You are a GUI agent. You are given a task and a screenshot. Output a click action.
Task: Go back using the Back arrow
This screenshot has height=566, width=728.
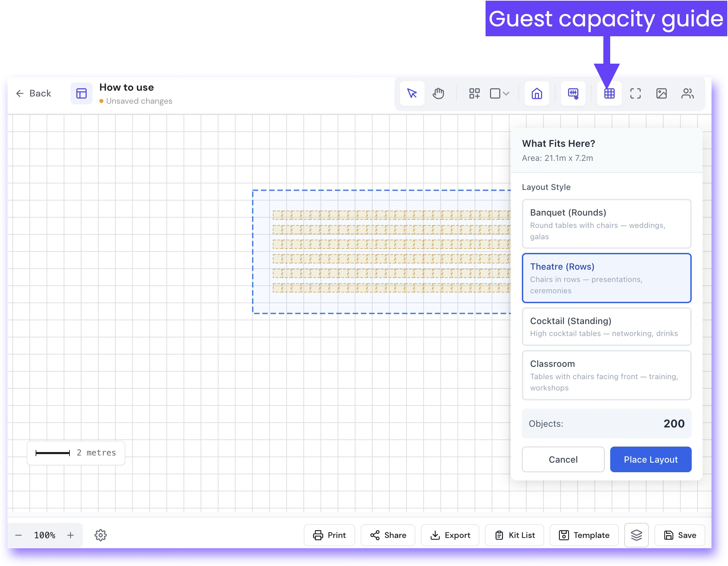pyautogui.click(x=34, y=93)
